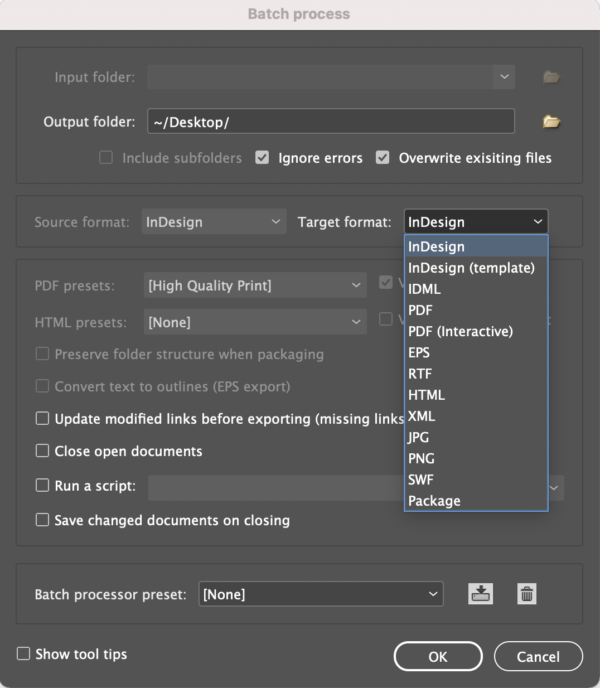600x688 pixels.
Task: Collapse the Target format dropdown
Action: [476, 222]
